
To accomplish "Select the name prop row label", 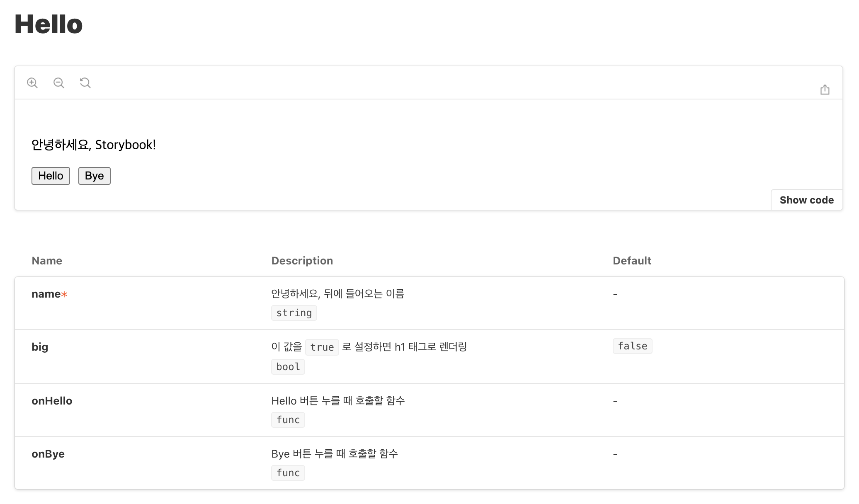I will coord(49,294).
